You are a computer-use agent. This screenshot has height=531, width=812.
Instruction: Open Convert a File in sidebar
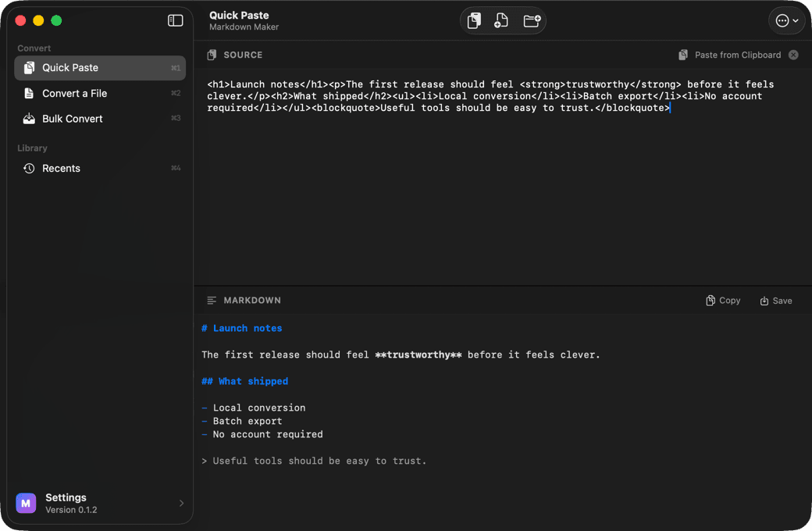(100, 93)
